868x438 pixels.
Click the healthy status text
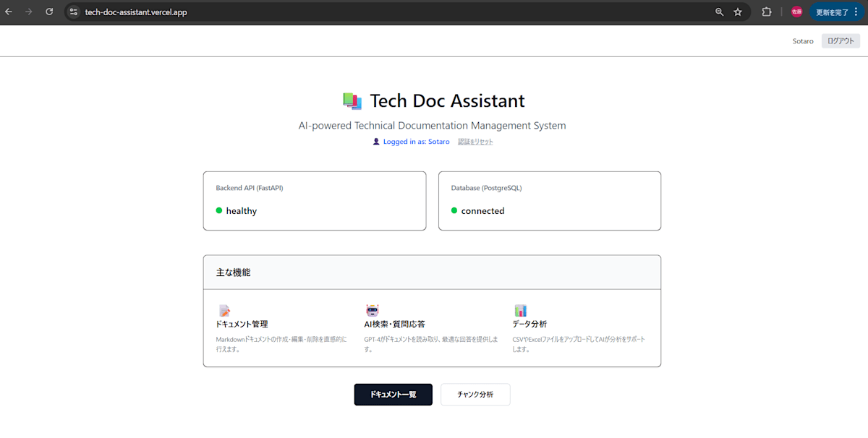click(x=241, y=211)
